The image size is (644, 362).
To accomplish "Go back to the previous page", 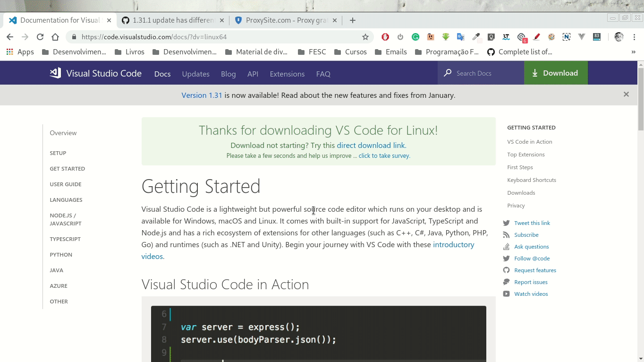I will click(x=10, y=37).
